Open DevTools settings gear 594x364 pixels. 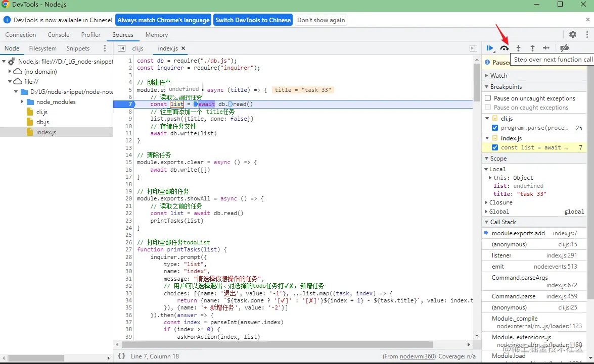pyautogui.click(x=573, y=34)
